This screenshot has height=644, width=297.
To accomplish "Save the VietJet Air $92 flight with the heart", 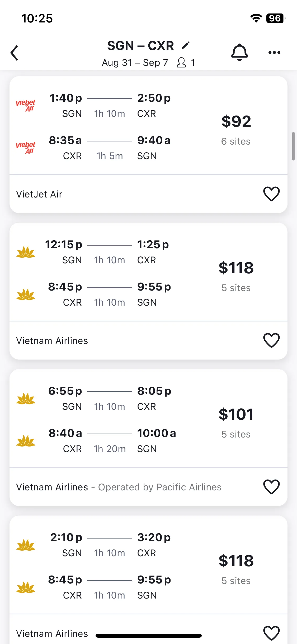I will click(271, 194).
